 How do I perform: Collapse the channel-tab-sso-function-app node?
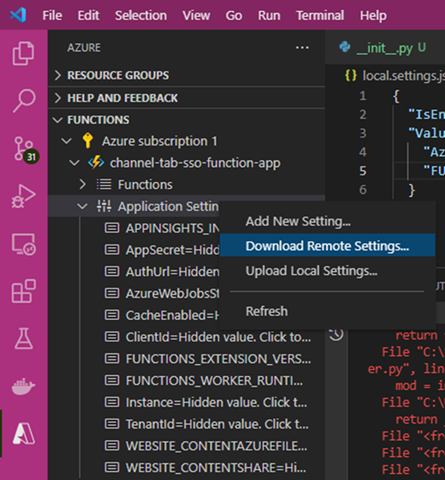coord(74,163)
